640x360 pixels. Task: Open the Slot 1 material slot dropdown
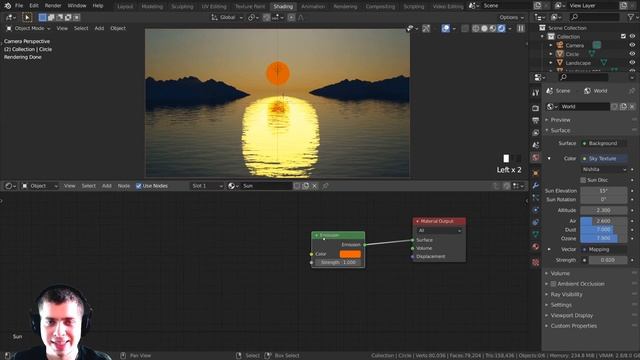207,186
